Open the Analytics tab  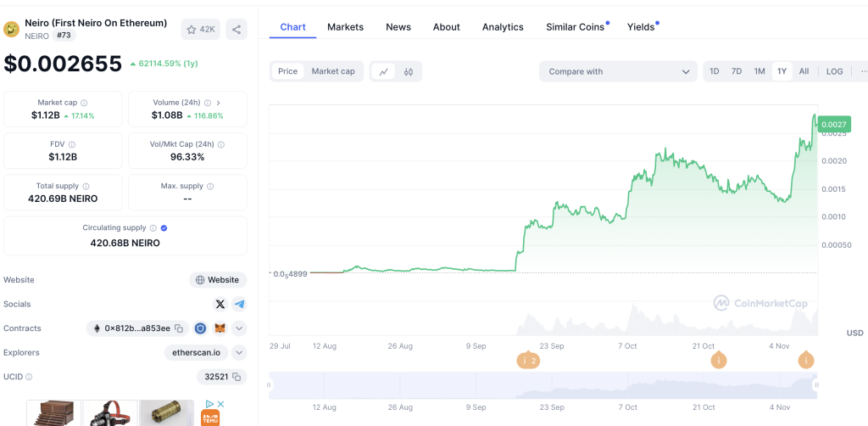[x=503, y=27]
